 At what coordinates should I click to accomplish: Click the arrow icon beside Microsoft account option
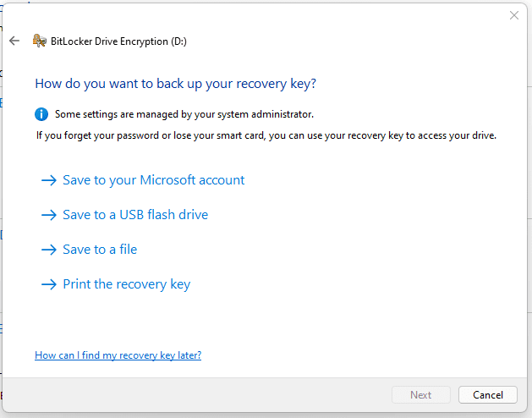pyautogui.click(x=48, y=180)
